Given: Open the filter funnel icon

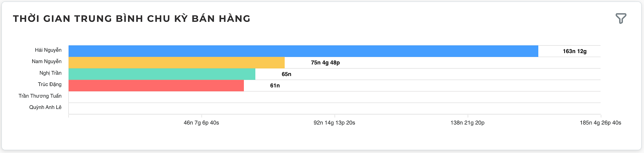Looking at the screenshot, I should (x=621, y=18).
